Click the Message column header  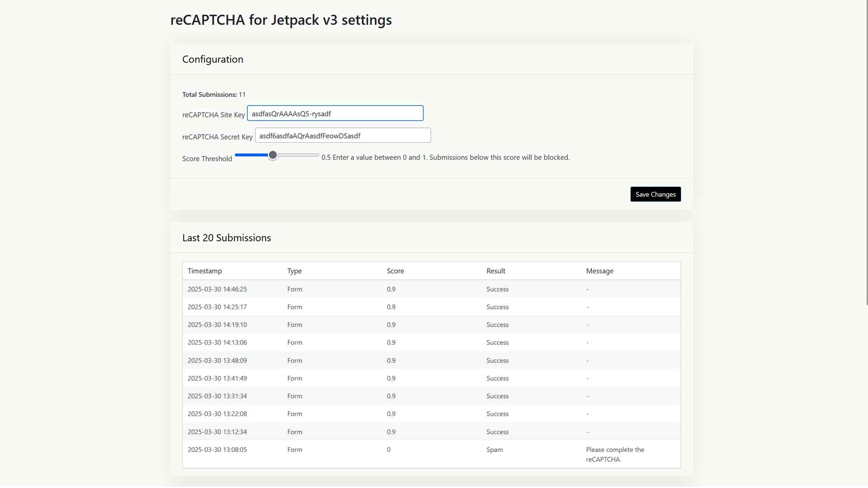[x=599, y=271]
